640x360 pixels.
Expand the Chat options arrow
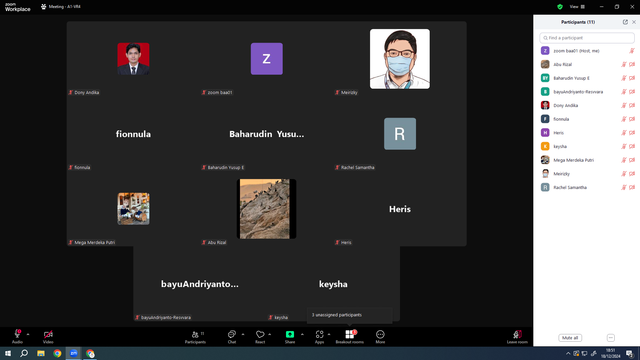pos(243,334)
